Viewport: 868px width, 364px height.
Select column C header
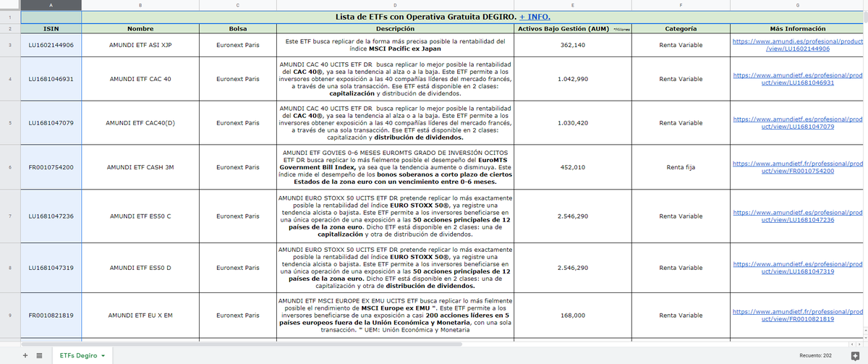click(x=238, y=5)
